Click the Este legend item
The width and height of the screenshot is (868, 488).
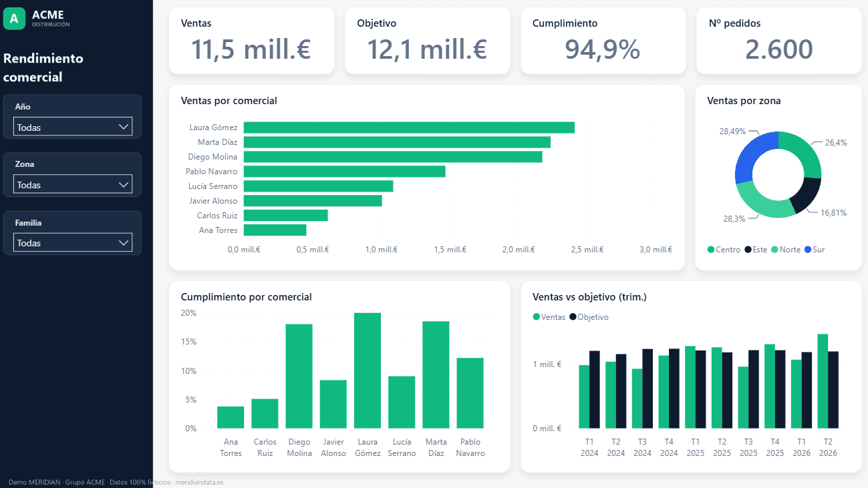[x=756, y=250]
